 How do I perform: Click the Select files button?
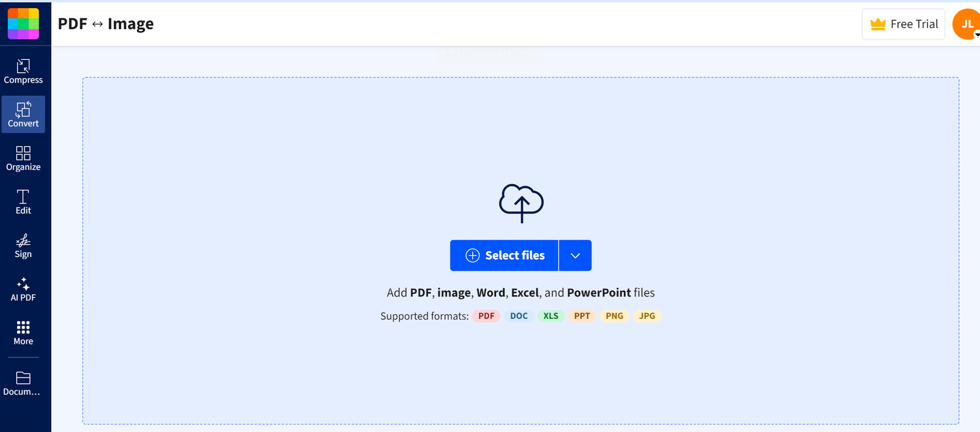[x=504, y=255]
